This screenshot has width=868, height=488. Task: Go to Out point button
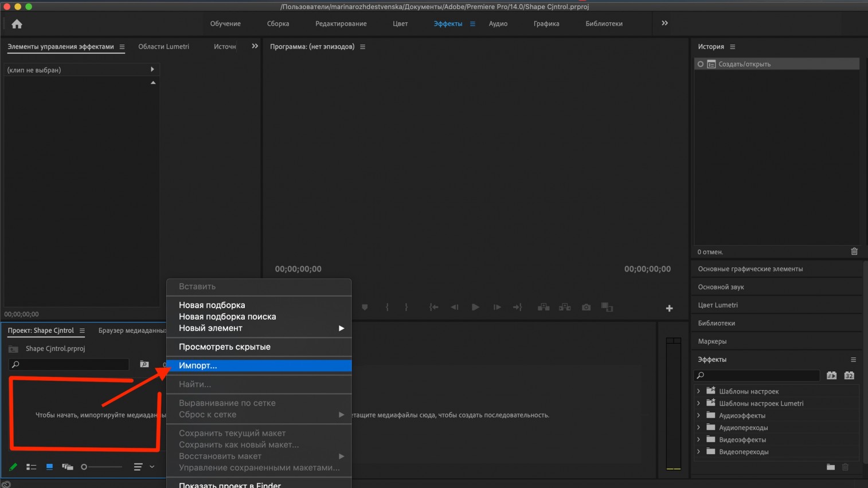pyautogui.click(x=517, y=308)
